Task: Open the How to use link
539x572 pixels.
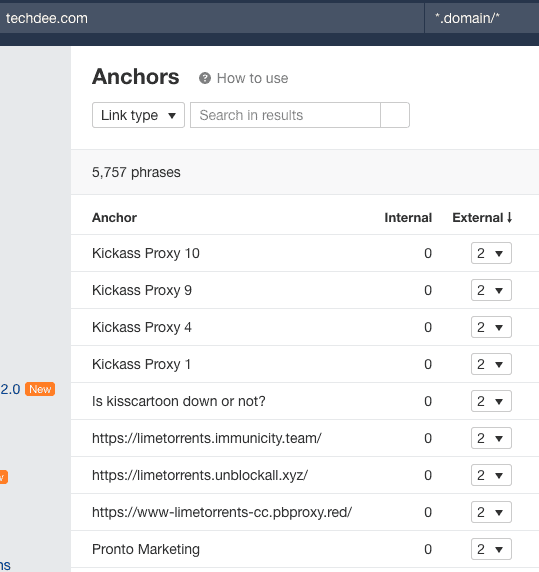Action: 252,78
